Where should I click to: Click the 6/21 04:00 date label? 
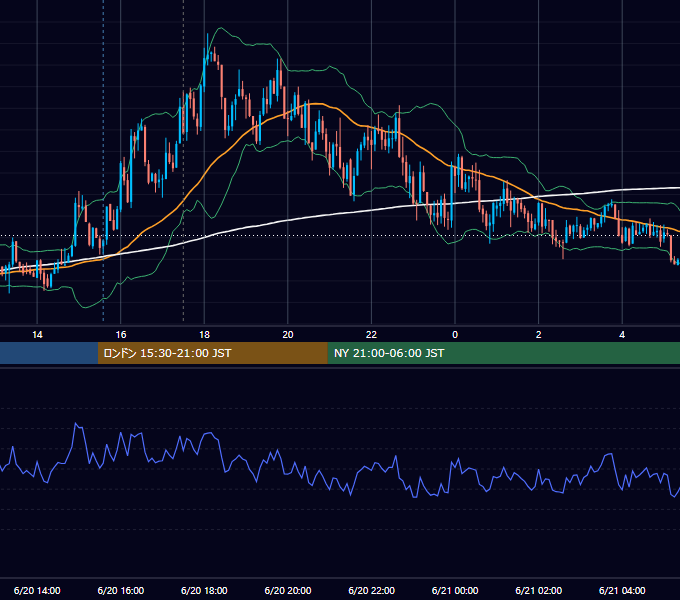(622, 590)
